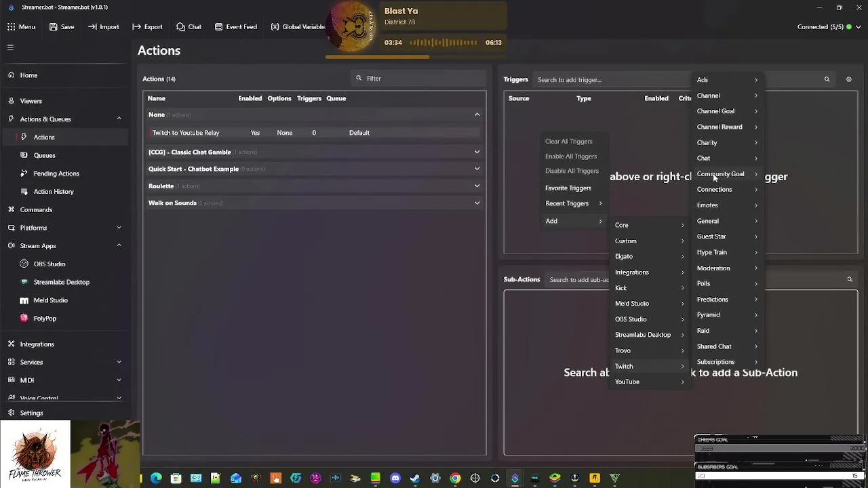Open the Raid submenu
The image size is (868, 488).
(728, 331)
